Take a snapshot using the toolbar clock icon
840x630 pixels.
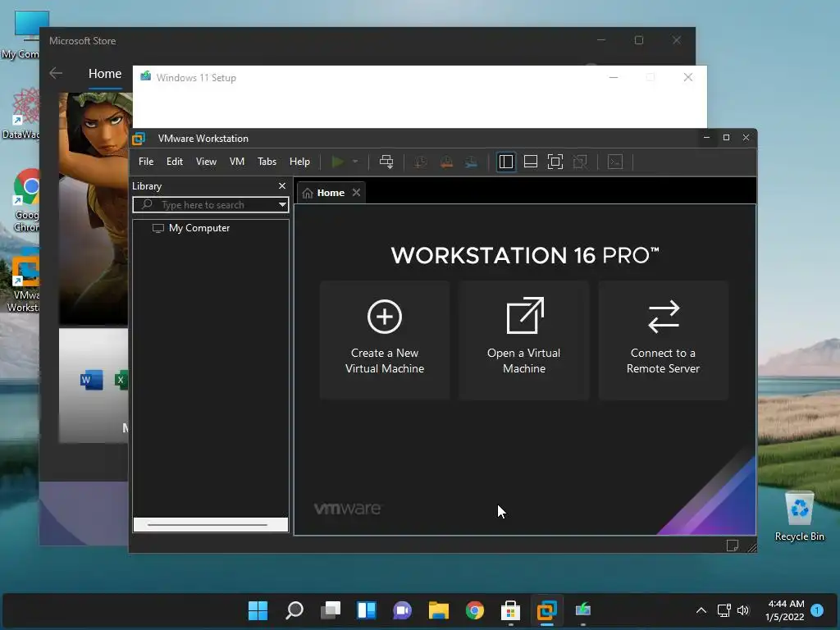(421, 162)
